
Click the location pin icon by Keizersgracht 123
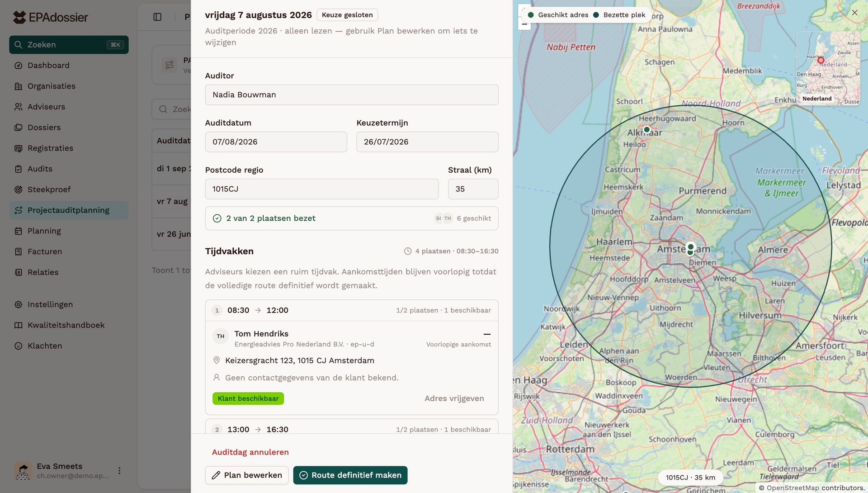click(217, 360)
